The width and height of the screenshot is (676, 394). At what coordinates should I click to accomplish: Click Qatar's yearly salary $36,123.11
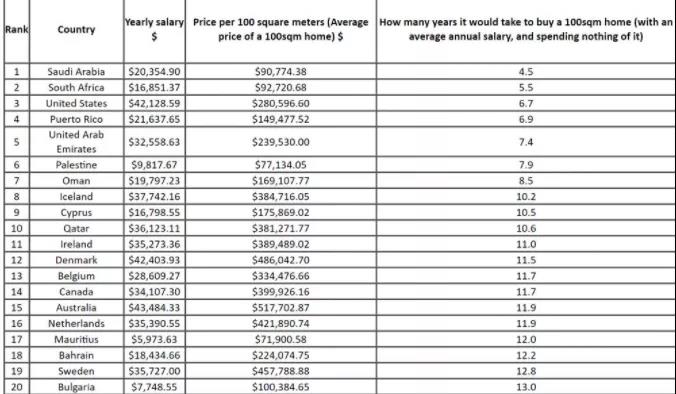click(x=154, y=228)
